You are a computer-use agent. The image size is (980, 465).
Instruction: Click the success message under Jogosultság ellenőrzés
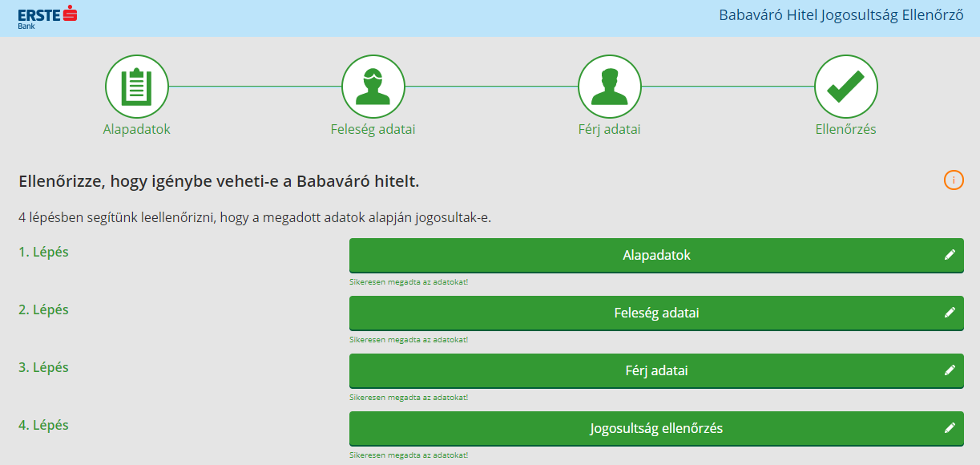[x=409, y=455]
